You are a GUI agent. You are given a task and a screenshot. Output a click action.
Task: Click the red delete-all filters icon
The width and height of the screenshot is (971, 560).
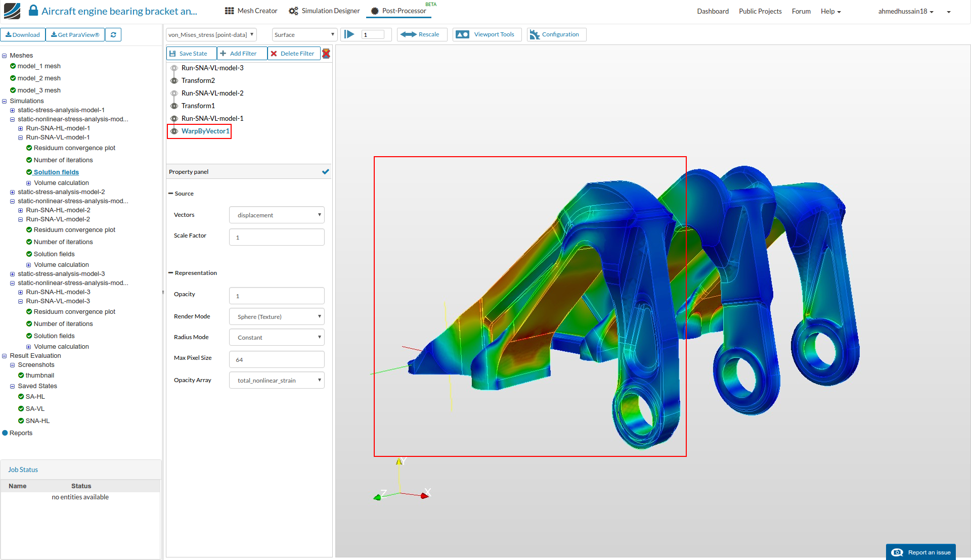[326, 54]
